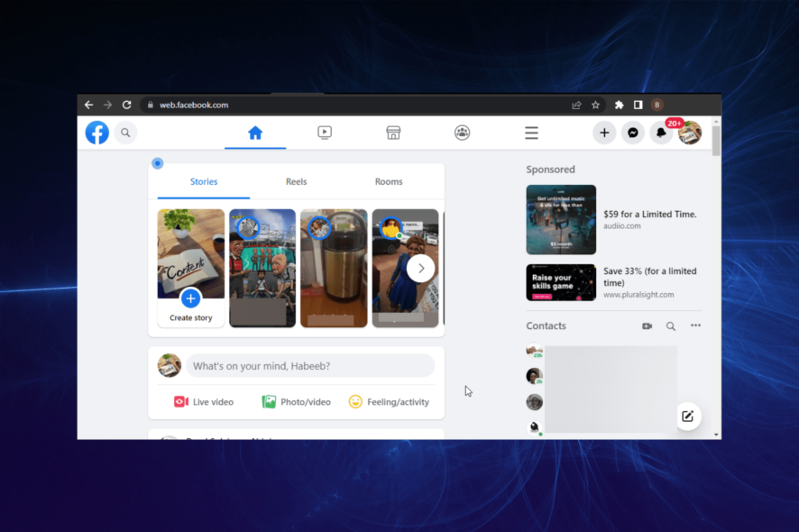Screen dimensions: 799x532
Task: Open the cartoon footballers story
Action: pyautogui.click(x=262, y=268)
